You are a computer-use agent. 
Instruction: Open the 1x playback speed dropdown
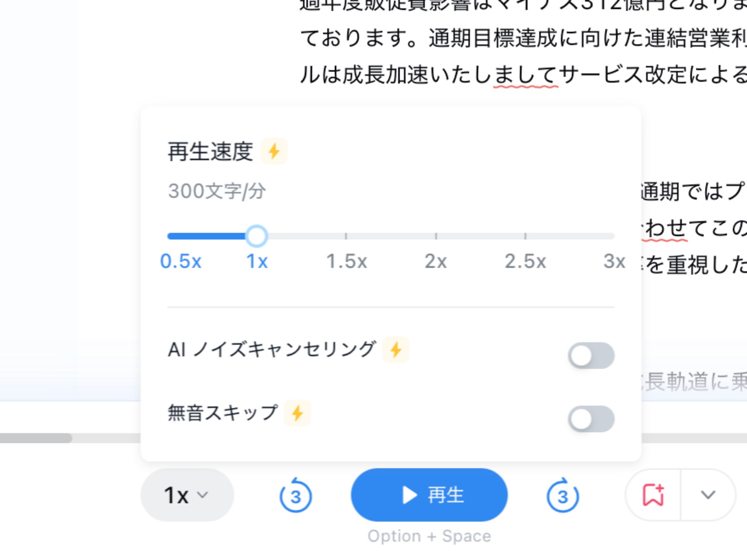coord(187,495)
